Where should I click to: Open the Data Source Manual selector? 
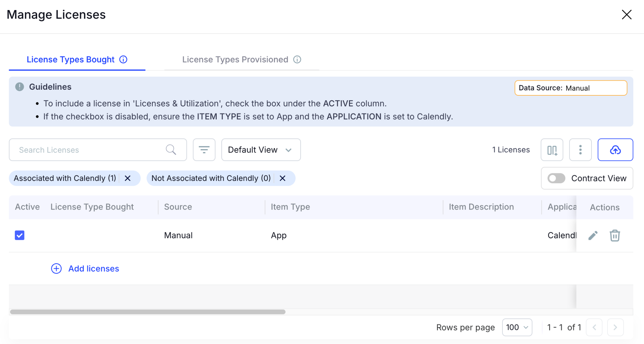(570, 88)
